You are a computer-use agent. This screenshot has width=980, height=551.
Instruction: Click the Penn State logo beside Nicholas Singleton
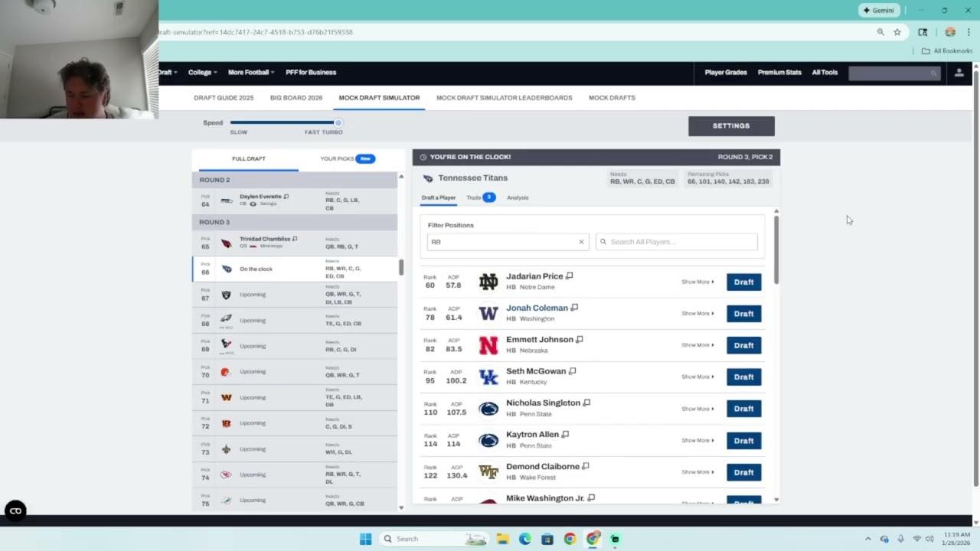488,409
